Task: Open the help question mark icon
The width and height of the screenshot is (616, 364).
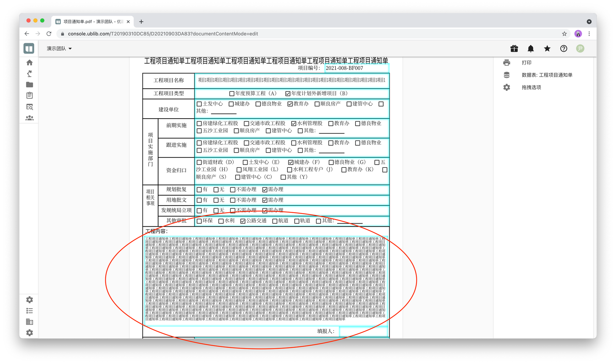Action: [x=564, y=49]
